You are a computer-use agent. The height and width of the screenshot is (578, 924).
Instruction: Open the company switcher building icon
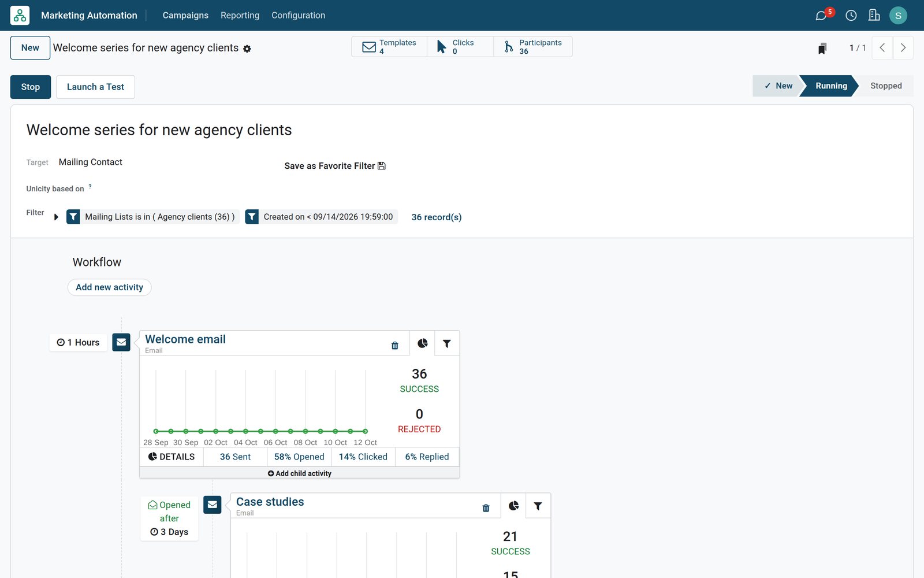click(874, 16)
